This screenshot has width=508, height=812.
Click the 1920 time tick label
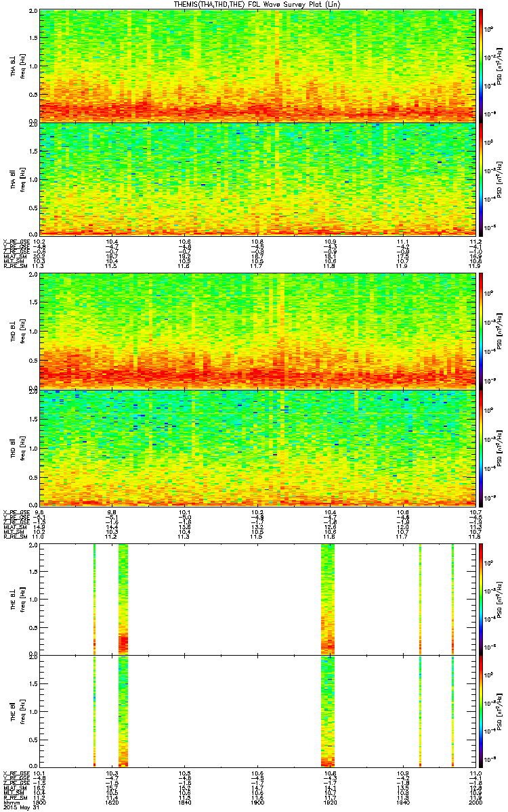tap(330, 803)
